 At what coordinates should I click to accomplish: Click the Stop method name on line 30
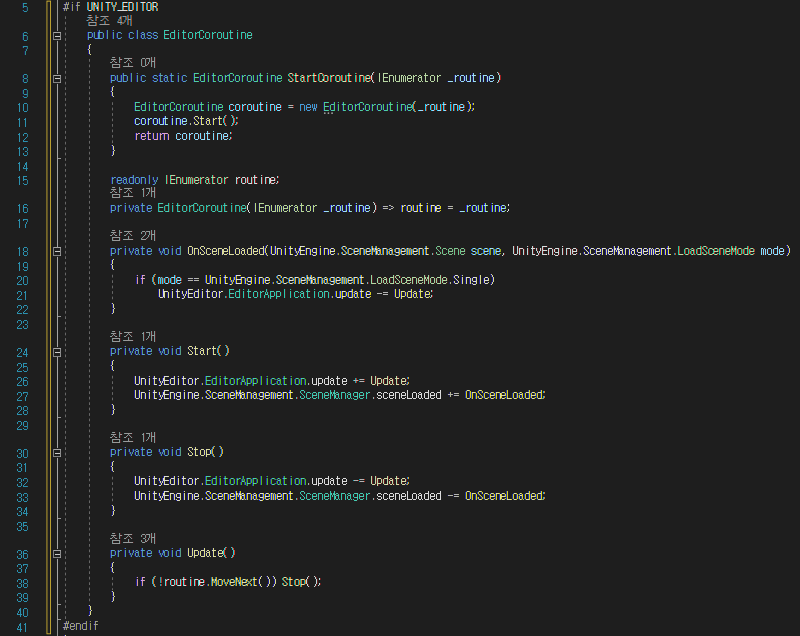(199, 452)
